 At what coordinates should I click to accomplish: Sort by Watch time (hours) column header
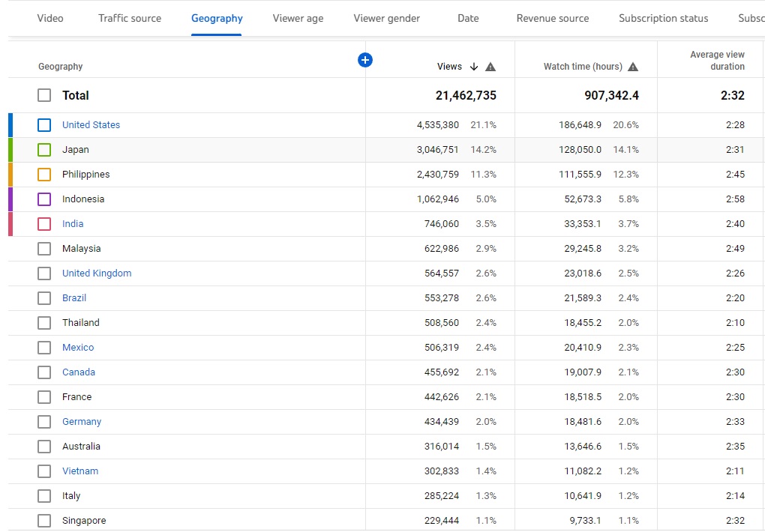[583, 67]
